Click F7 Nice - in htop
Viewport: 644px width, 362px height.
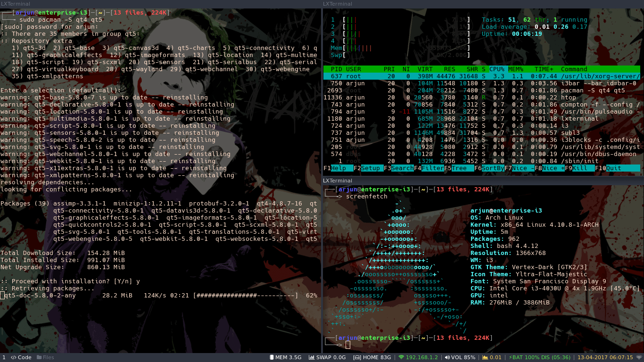[519, 168]
